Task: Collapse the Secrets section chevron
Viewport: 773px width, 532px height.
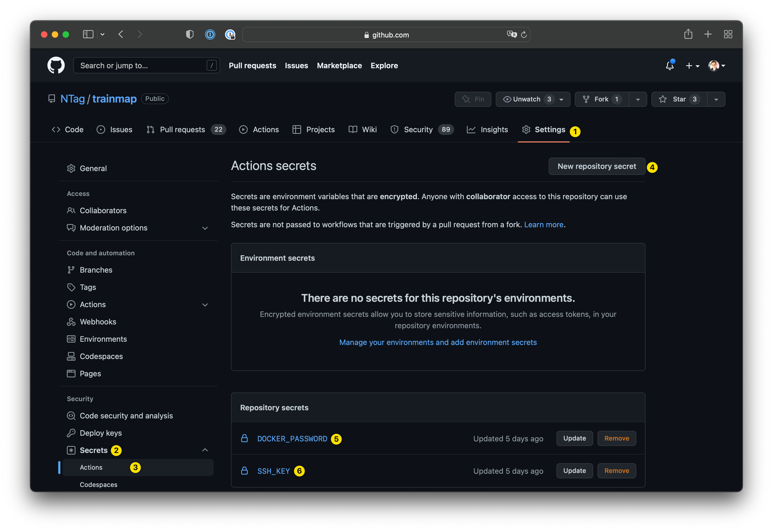Action: (x=205, y=450)
